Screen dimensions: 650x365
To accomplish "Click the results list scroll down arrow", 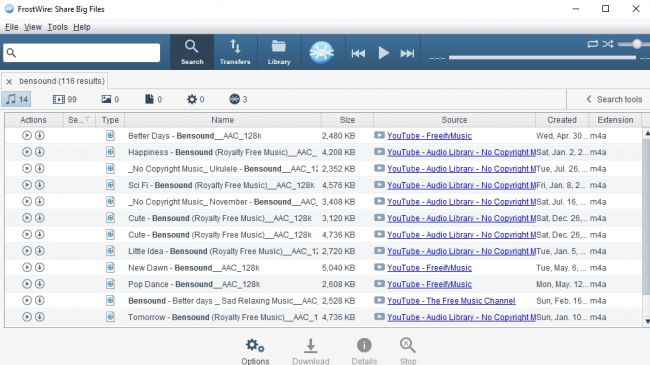I will point(647,321).
